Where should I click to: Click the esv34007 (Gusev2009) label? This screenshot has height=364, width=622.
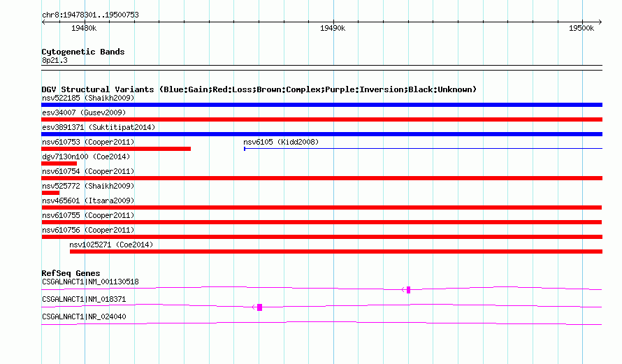pos(84,112)
